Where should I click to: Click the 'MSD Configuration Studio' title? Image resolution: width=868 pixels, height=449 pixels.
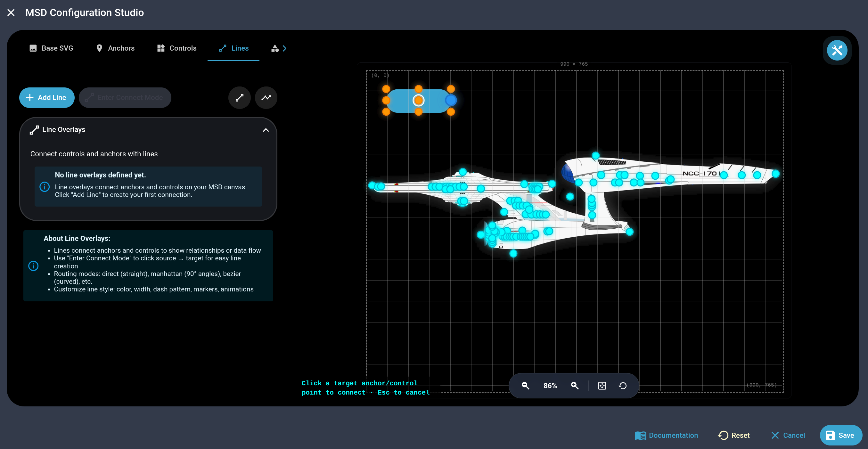click(x=85, y=12)
